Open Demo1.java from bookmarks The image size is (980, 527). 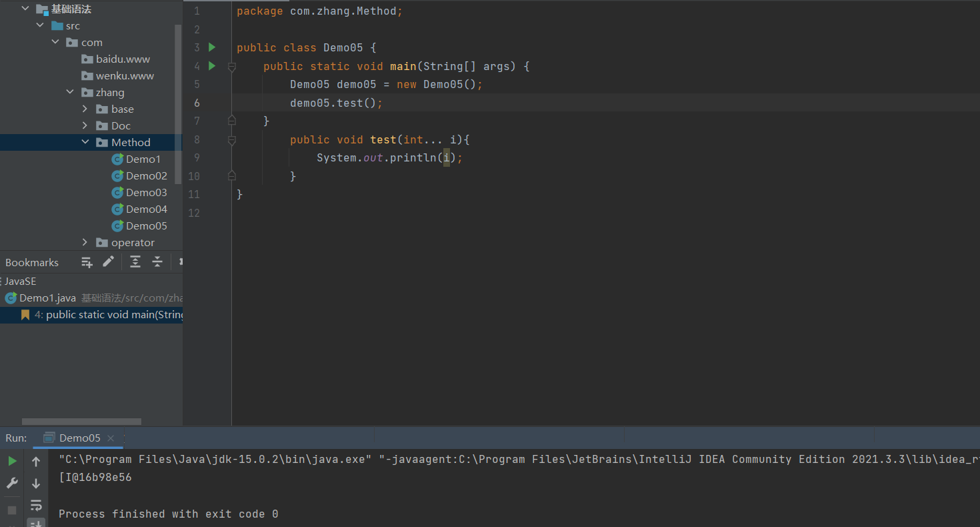pos(47,298)
